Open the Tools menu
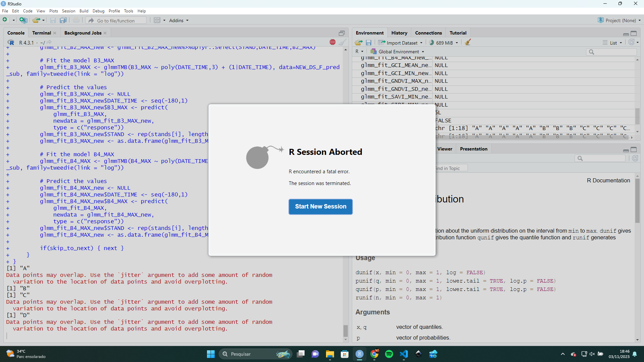The height and width of the screenshot is (362, 644). [128, 11]
